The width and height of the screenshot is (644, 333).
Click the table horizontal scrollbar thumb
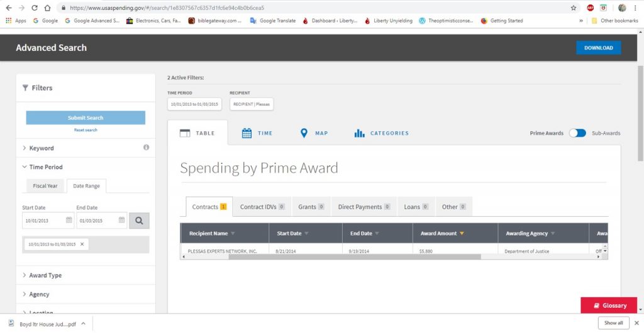355,257
